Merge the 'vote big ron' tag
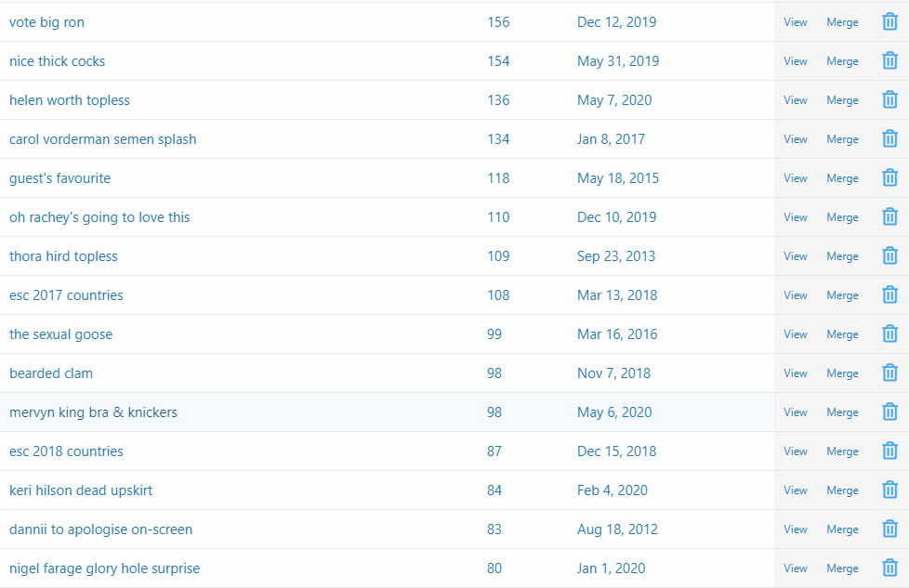The width and height of the screenshot is (909, 588). tap(842, 22)
